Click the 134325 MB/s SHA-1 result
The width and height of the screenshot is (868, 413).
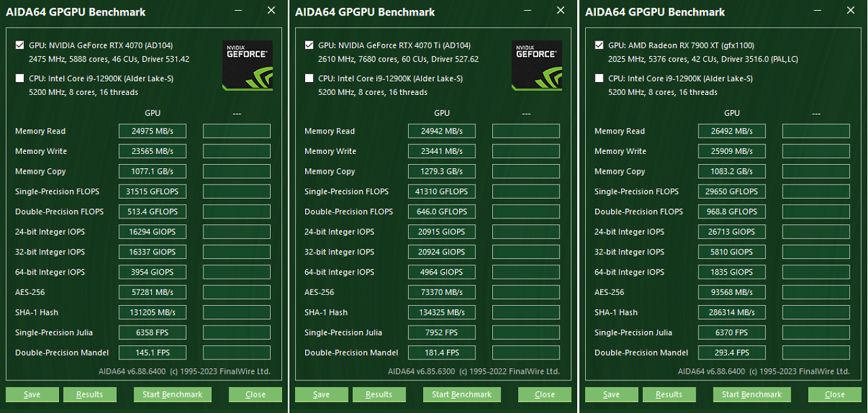click(x=442, y=313)
